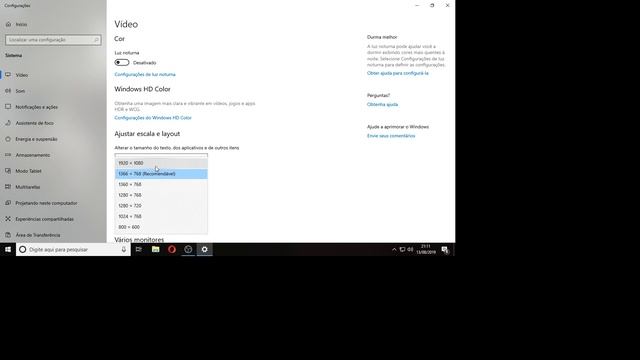Go to Assistente de foco label
Image resolution: width=640 pixels, height=360 pixels.
click(x=35, y=123)
